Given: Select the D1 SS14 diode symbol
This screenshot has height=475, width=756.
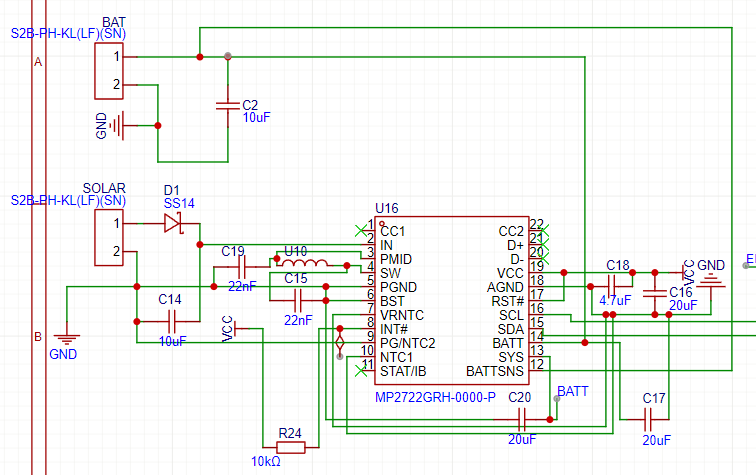Looking at the screenshot, I should point(173,223).
